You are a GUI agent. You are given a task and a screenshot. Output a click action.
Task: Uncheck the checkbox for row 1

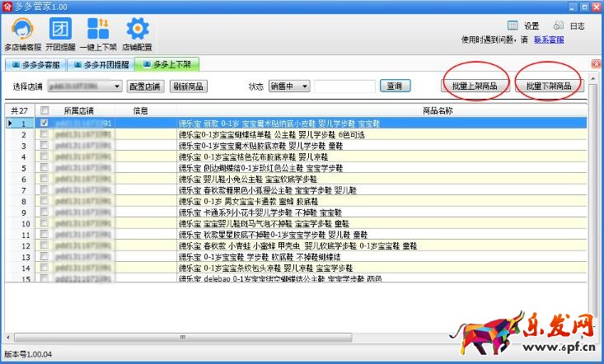pos(44,124)
